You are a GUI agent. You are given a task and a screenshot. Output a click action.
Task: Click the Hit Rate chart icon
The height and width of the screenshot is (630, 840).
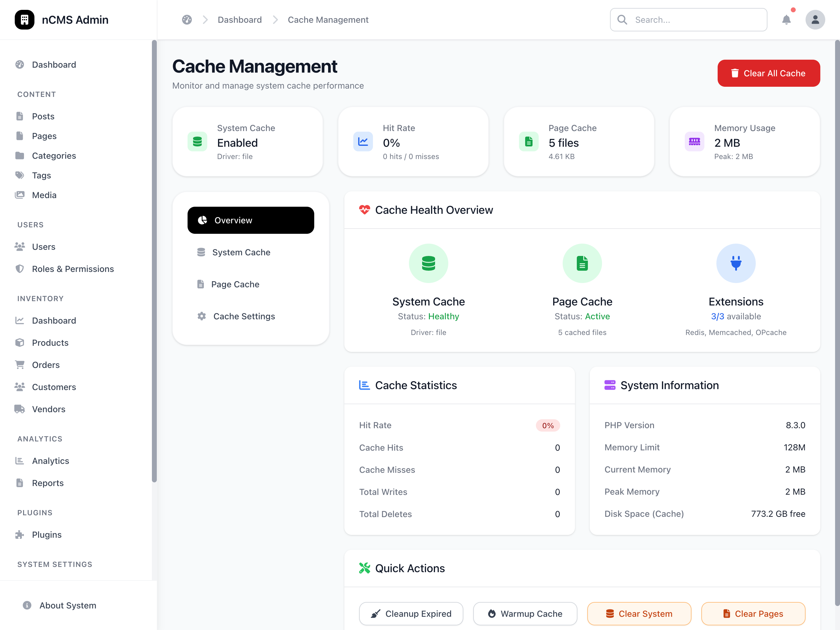coord(363,142)
